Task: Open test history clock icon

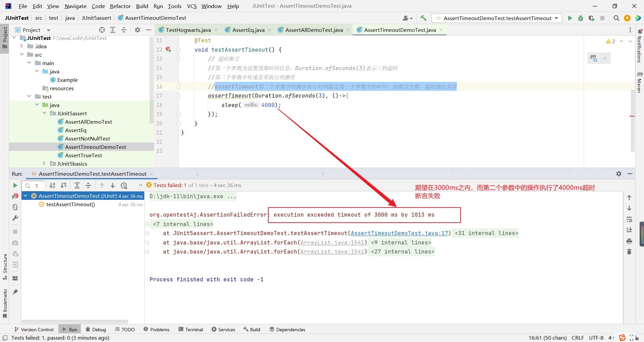Action: pos(124,185)
